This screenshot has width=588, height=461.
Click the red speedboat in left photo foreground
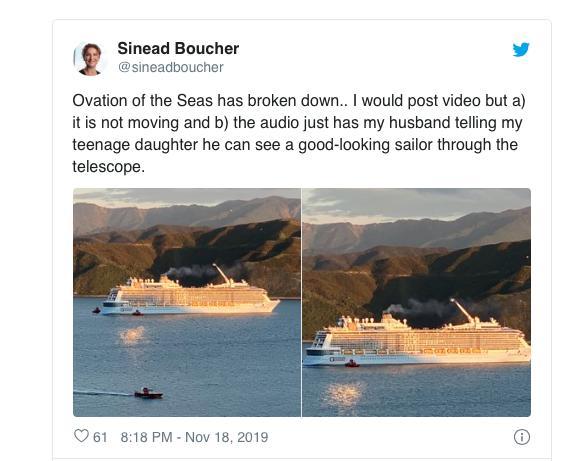[x=148, y=393]
